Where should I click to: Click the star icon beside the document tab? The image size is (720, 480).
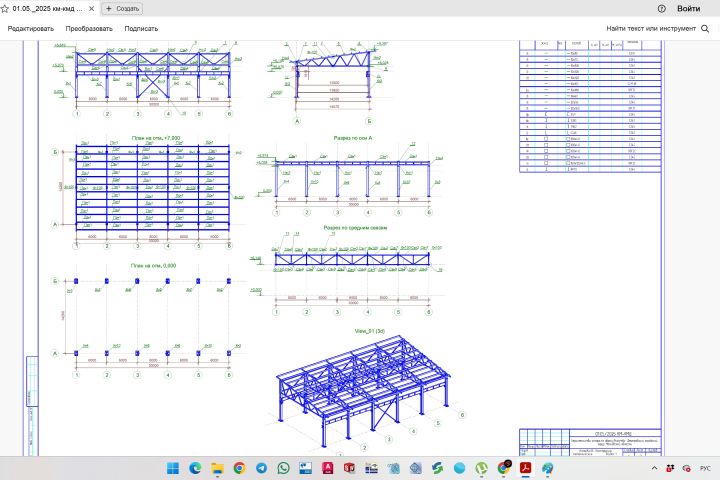pos(5,9)
